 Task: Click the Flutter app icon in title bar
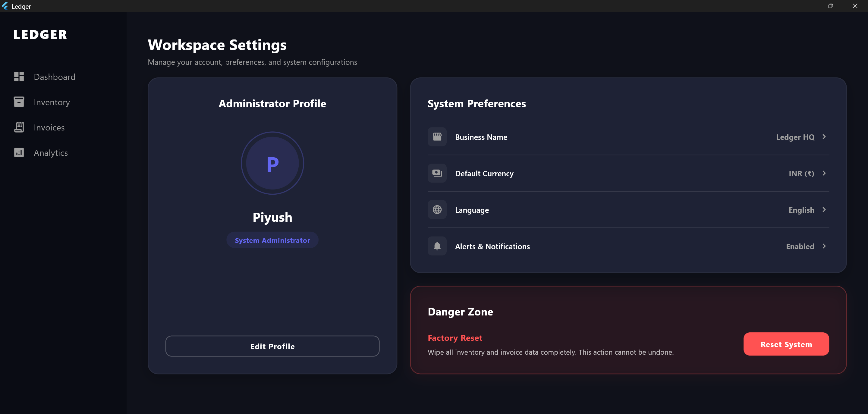pyautogui.click(x=5, y=6)
